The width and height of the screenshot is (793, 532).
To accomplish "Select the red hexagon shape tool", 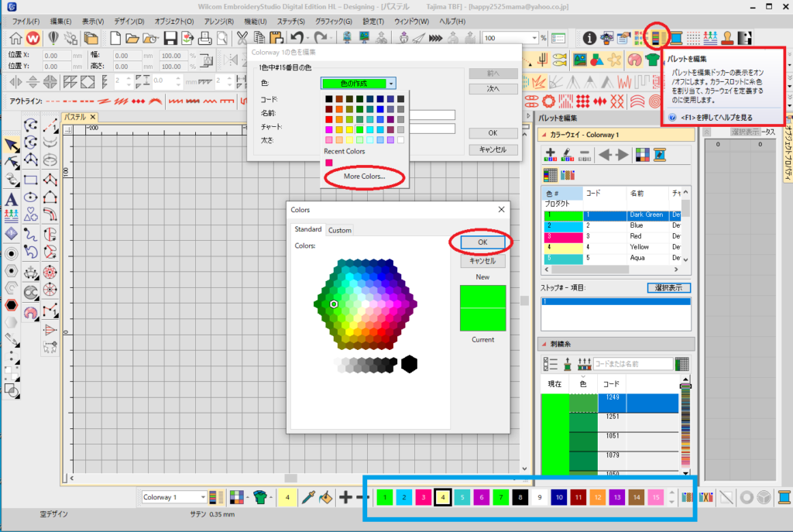I will tap(11, 305).
